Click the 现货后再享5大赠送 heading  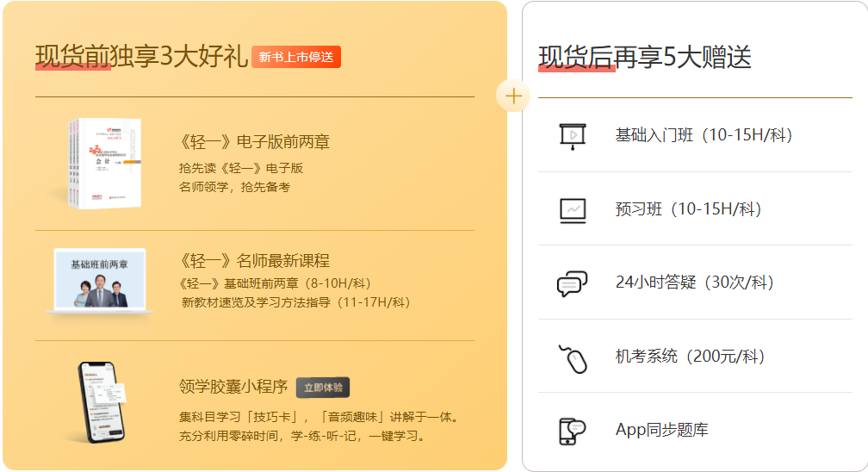pyautogui.click(x=645, y=58)
